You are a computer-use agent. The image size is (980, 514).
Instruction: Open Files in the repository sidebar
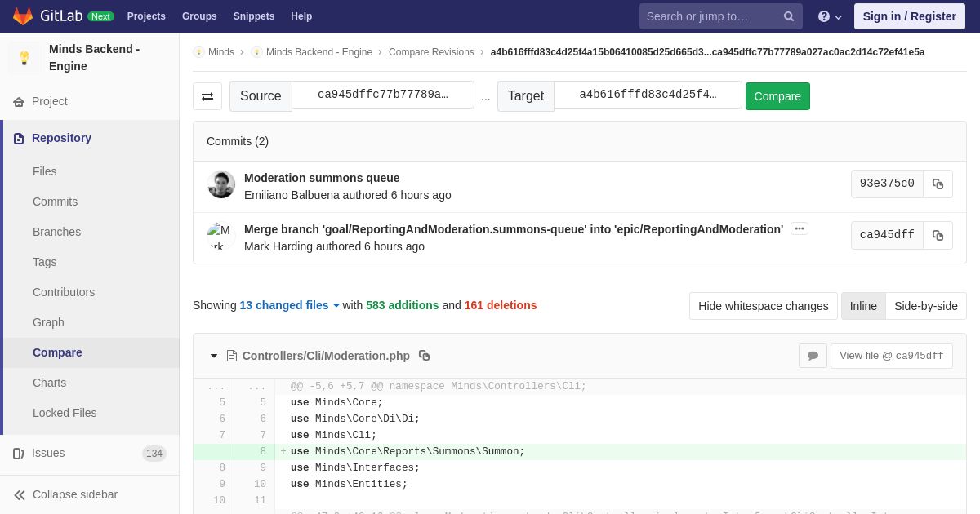(x=45, y=171)
